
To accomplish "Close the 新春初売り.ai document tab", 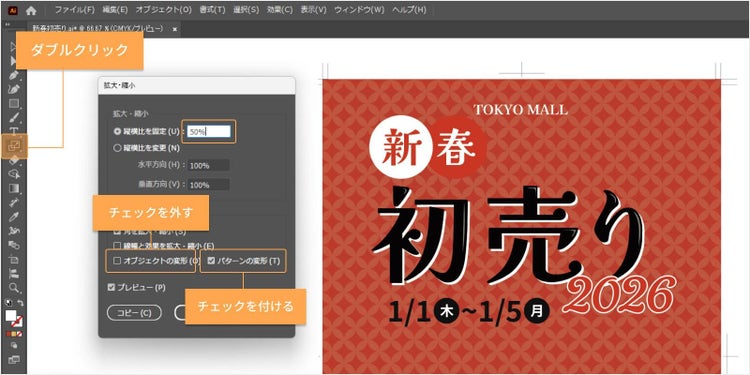I will click(x=175, y=29).
